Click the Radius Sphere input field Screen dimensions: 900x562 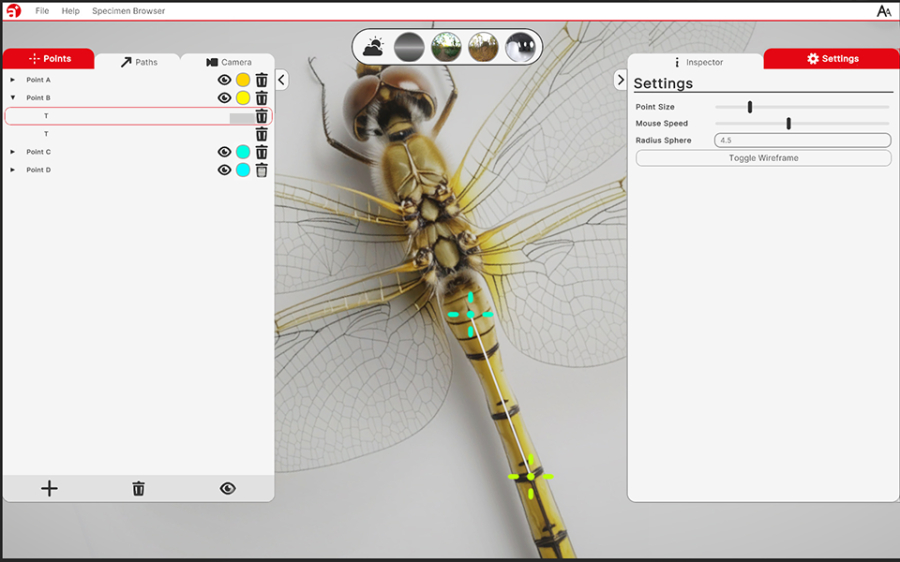pos(802,140)
